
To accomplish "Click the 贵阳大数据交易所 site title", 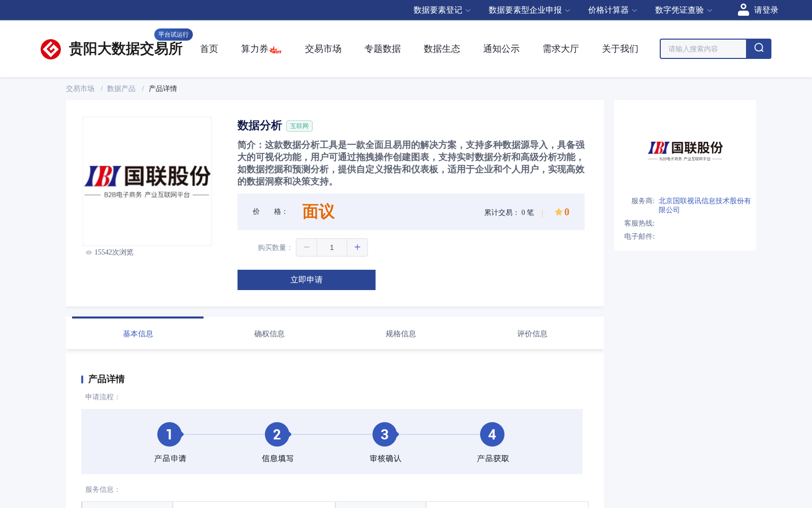I will (125, 49).
